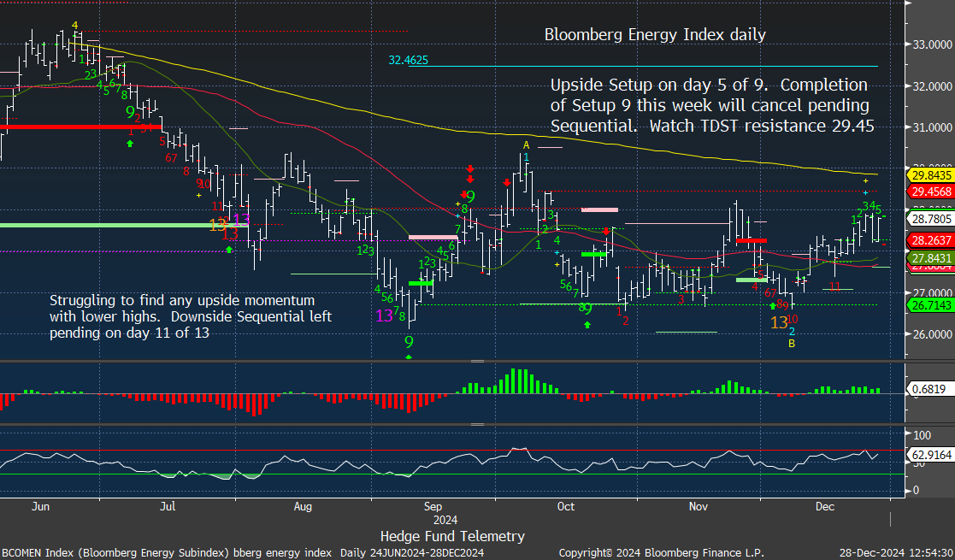Click the 'Hedge Fund Telemetry' caption
The height and width of the screenshot is (560, 955).
[x=452, y=536]
